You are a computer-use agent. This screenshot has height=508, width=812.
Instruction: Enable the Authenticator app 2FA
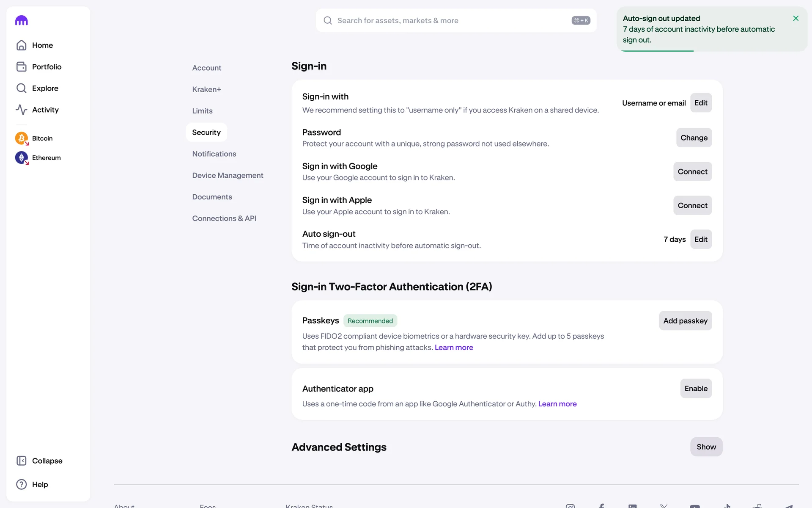[x=696, y=388]
